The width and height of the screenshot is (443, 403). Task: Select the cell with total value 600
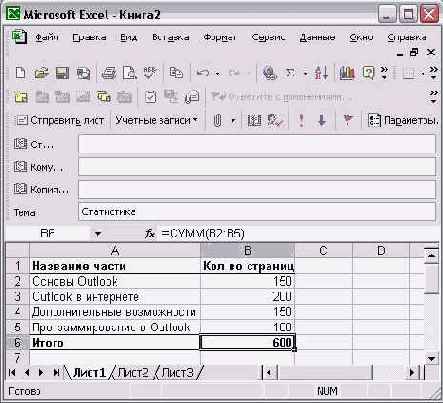pyautogui.click(x=247, y=342)
